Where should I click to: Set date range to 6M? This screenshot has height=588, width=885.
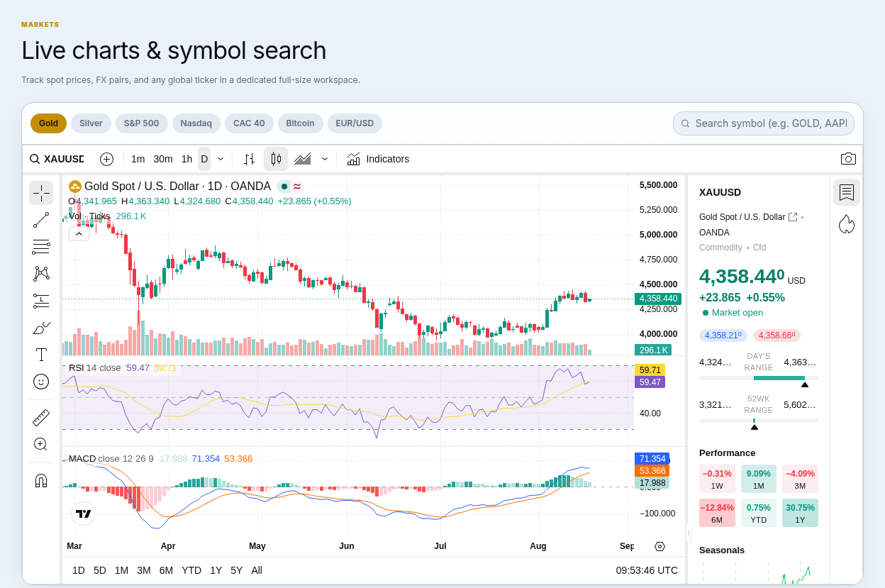[167, 570]
